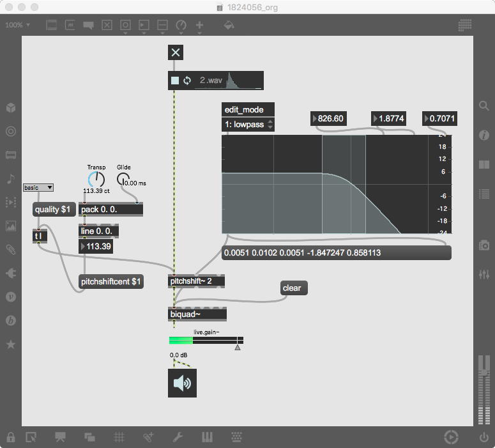Insert a button object from toolbar

(x=125, y=25)
